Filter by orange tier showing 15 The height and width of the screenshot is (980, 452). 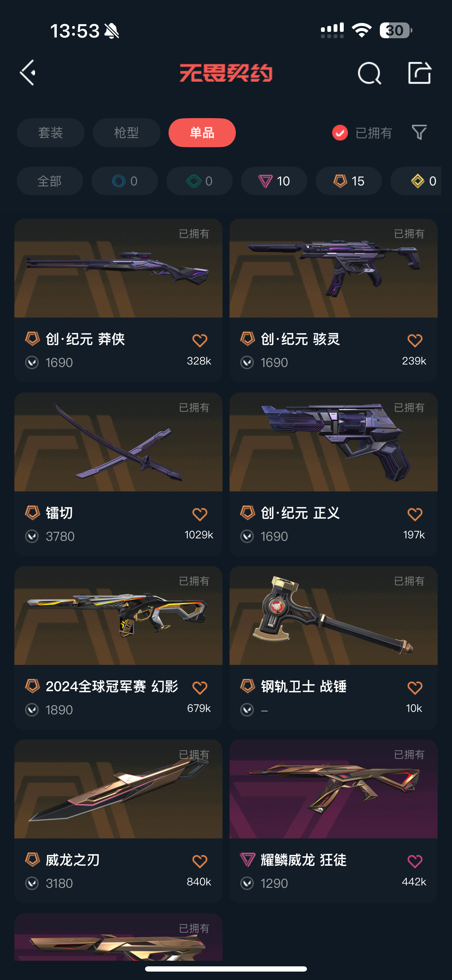[349, 181]
